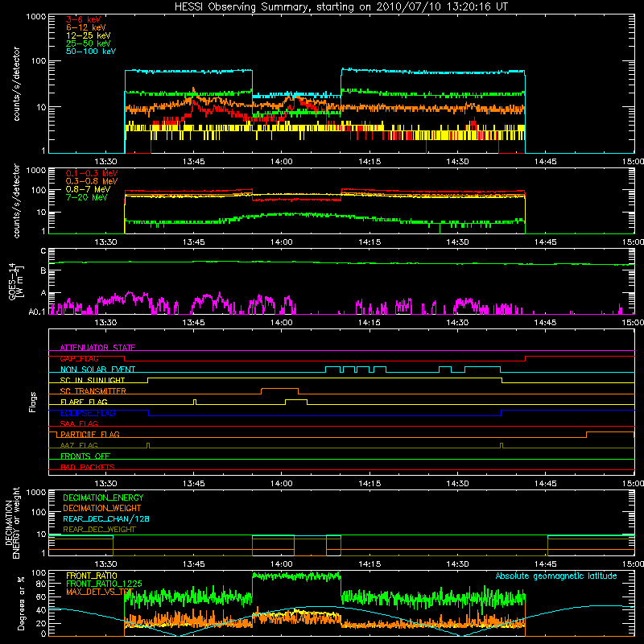Select the SC_TRANSMITTER flag label
Viewport: 644px width, 644px height.
[93, 391]
